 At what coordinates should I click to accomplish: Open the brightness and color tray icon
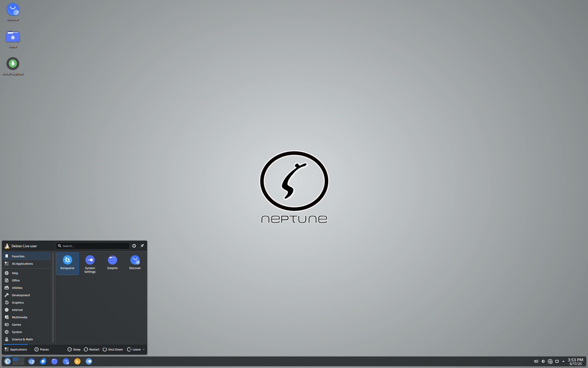(x=543, y=361)
